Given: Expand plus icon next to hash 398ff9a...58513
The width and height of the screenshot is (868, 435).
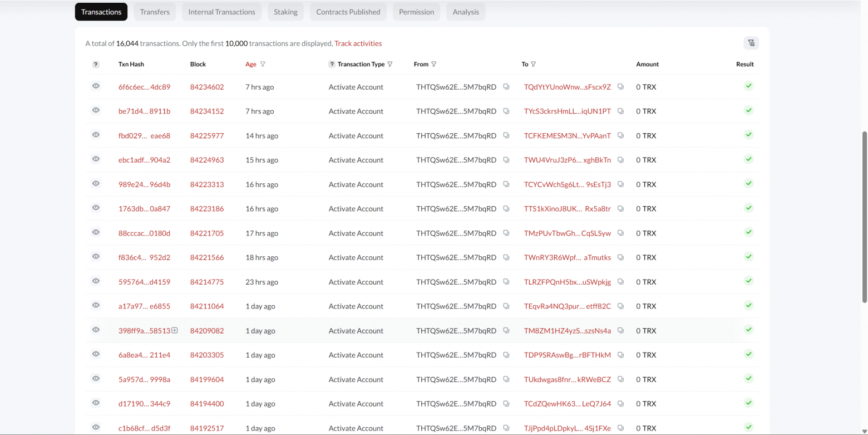Looking at the screenshot, I should coord(175,330).
